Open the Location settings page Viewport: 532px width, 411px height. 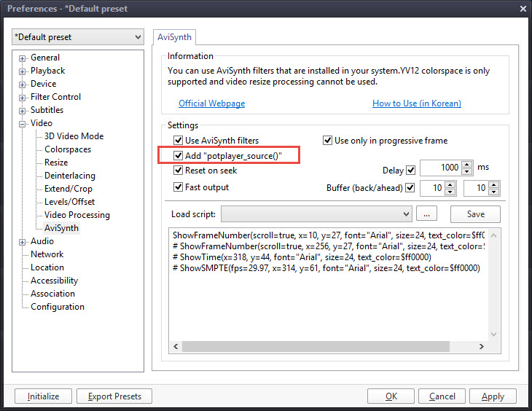pyautogui.click(x=47, y=267)
